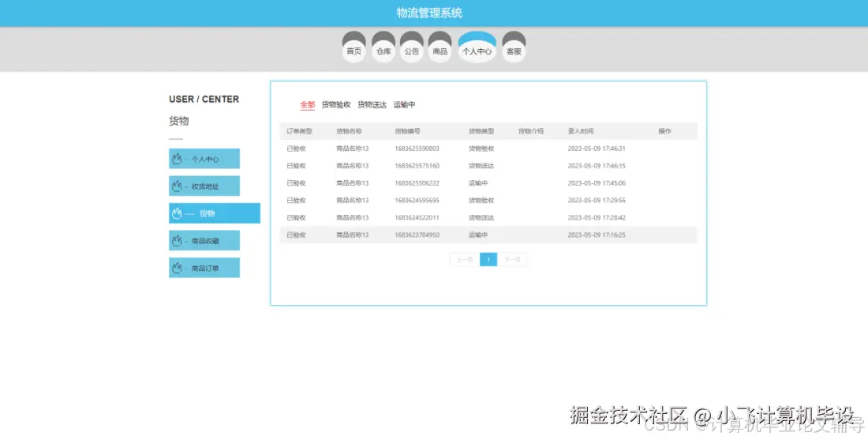Click cargo number 1683624595695

(417, 200)
